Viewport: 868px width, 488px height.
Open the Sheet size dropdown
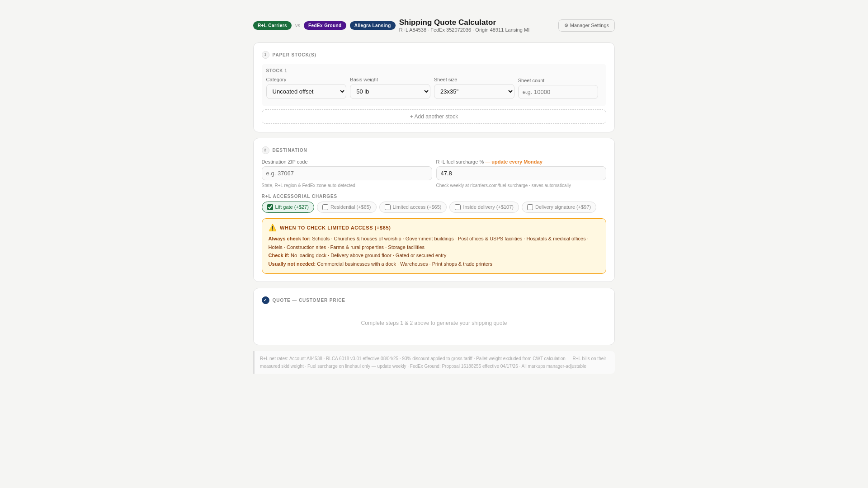point(474,92)
